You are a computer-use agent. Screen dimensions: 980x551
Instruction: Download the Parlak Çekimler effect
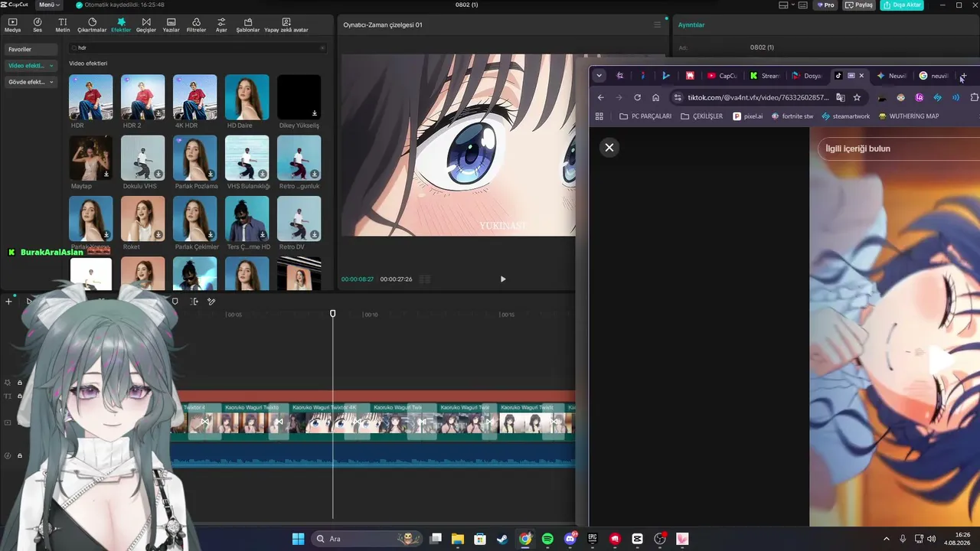pos(211,234)
